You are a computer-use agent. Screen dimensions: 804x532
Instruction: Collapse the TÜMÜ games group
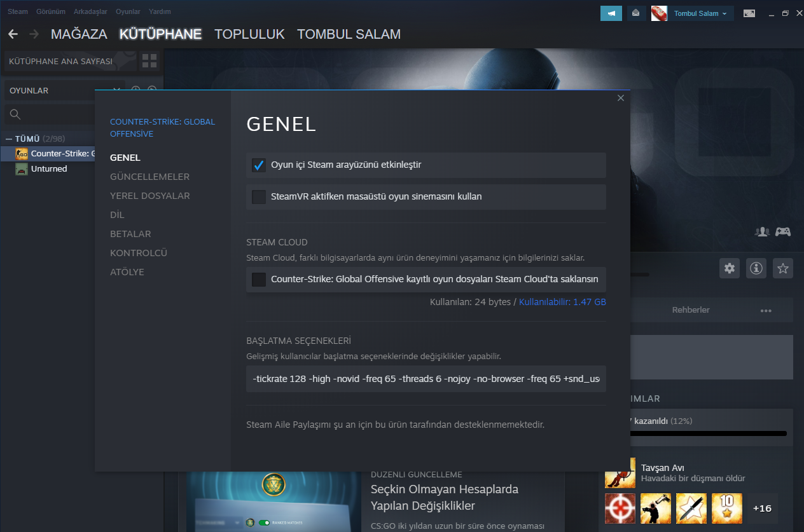(x=9, y=139)
